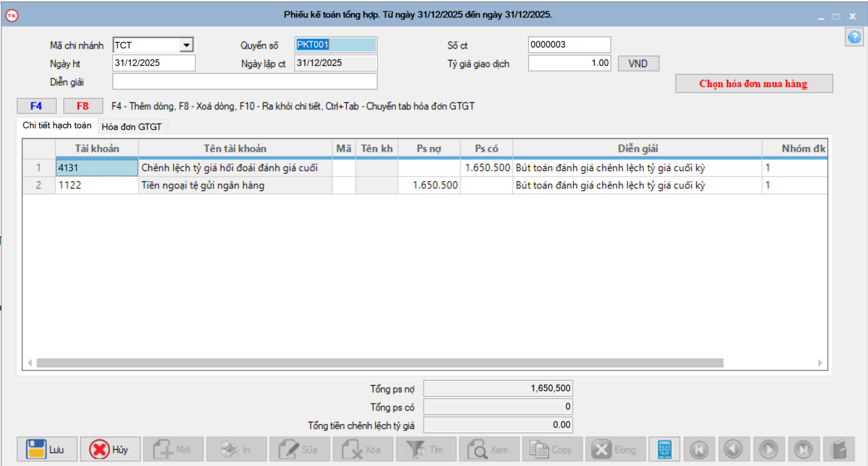Go to the previous record arrow
This screenshot has height=466, width=868.
(x=734, y=449)
